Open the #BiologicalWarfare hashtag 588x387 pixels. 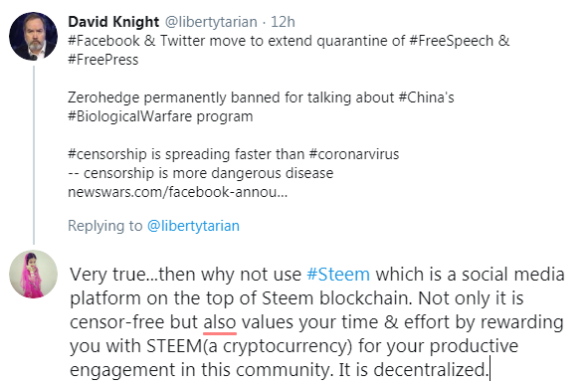click(x=130, y=116)
